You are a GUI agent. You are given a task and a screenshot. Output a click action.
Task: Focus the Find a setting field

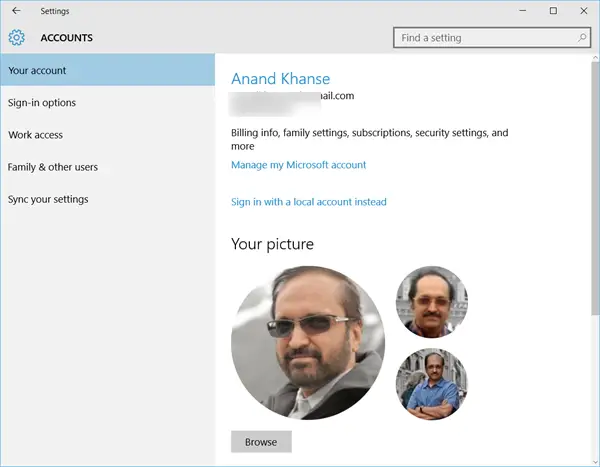click(492, 38)
